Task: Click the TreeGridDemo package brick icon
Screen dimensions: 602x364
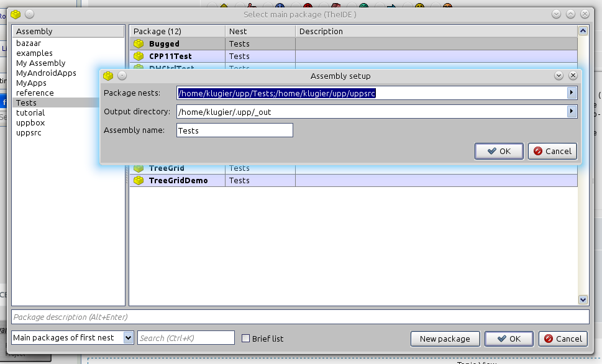Action: tap(139, 181)
